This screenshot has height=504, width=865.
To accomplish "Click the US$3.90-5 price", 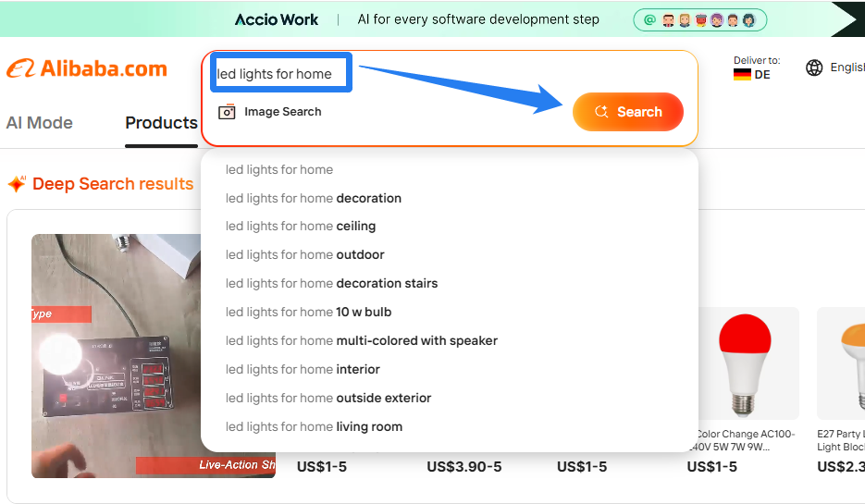I will 463,467.
